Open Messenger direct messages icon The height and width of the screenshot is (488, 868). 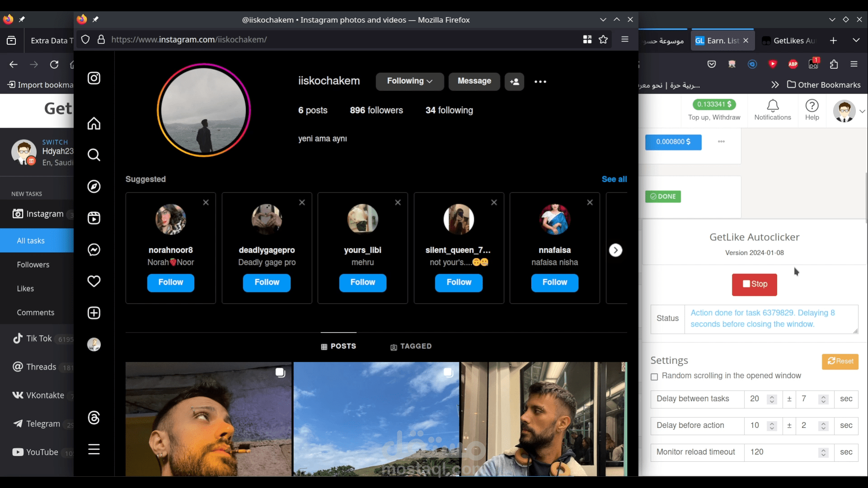94,250
